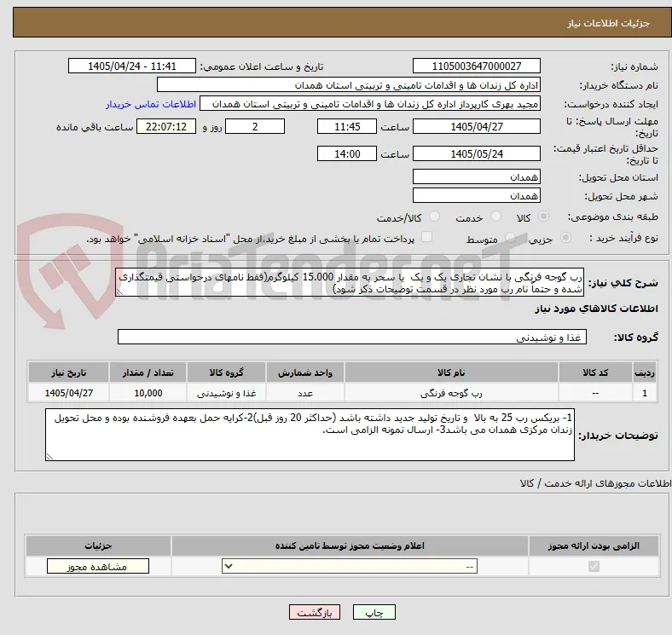Click the remaining days field showing 2
The width and height of the screenshot is (672, 635).
point(255,126)
